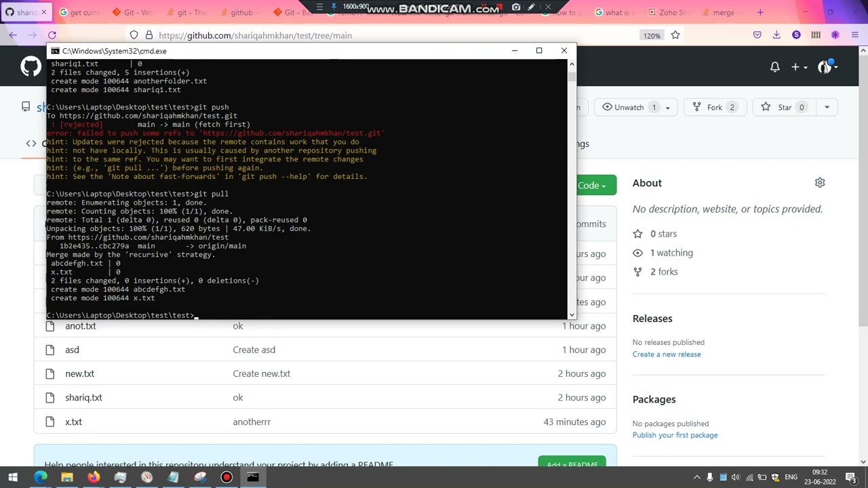Open the 'anotherrr' commit message
868x488 pixels.
252,422
